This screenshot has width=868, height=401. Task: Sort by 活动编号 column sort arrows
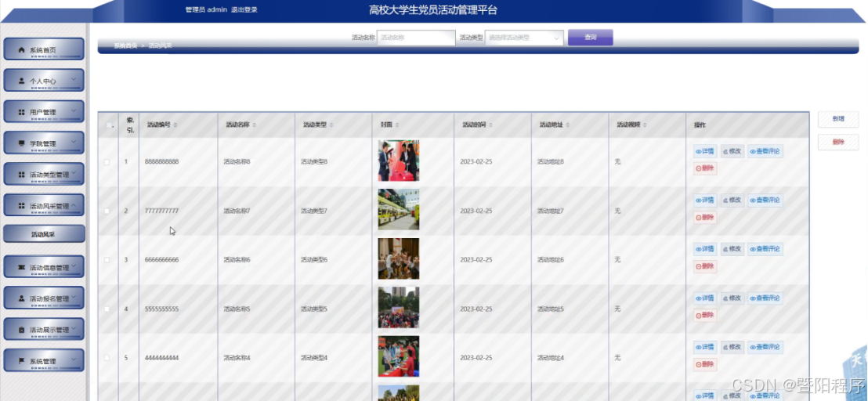tap(175, 125)
